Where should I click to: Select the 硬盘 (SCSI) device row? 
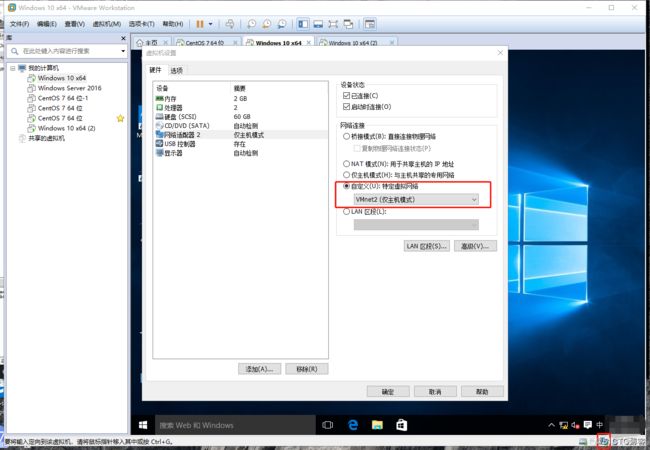coord(241,117)
